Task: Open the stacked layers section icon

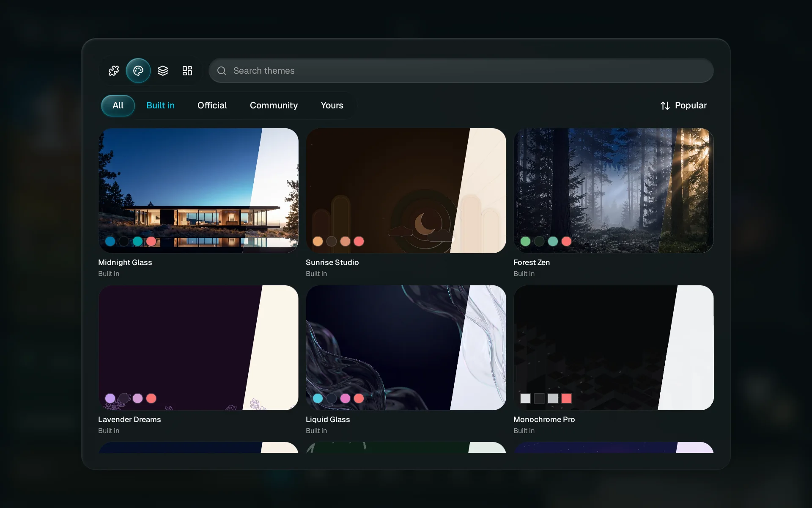Action: [163, 71]
